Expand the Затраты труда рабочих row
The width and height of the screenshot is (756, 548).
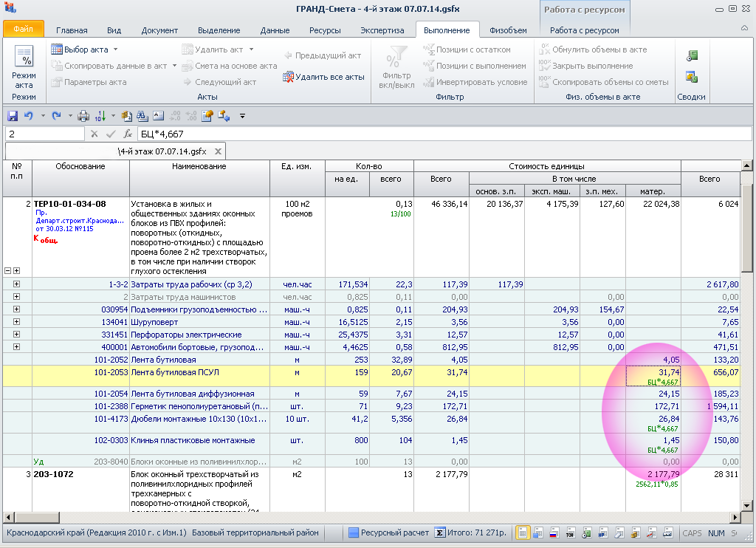(16, 284)
